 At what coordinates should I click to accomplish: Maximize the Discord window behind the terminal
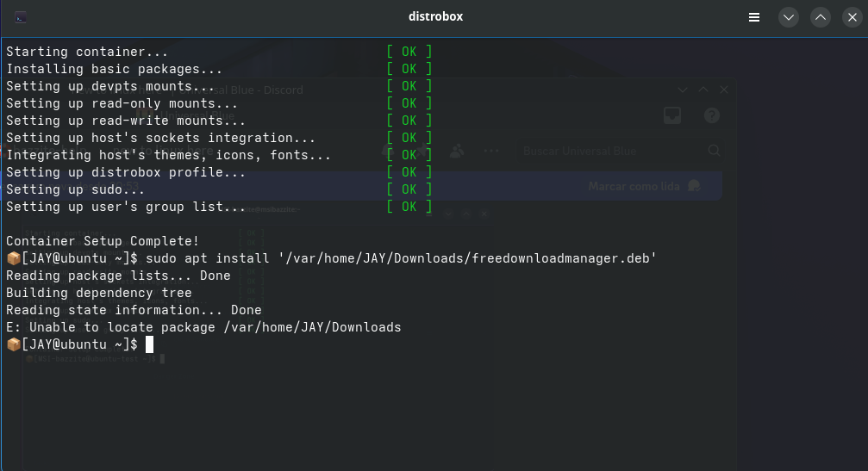tap(703, 90)
